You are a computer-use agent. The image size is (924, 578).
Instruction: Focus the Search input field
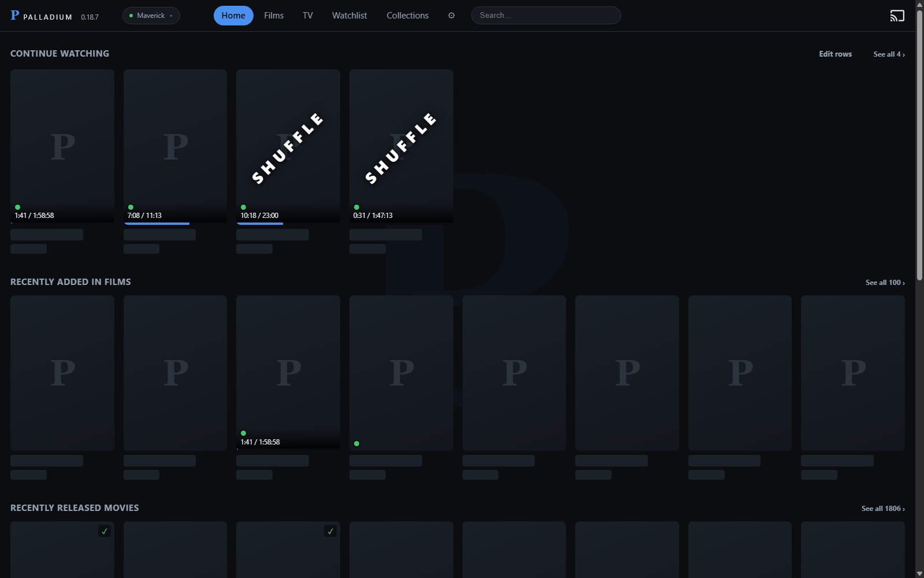(546, 16)
